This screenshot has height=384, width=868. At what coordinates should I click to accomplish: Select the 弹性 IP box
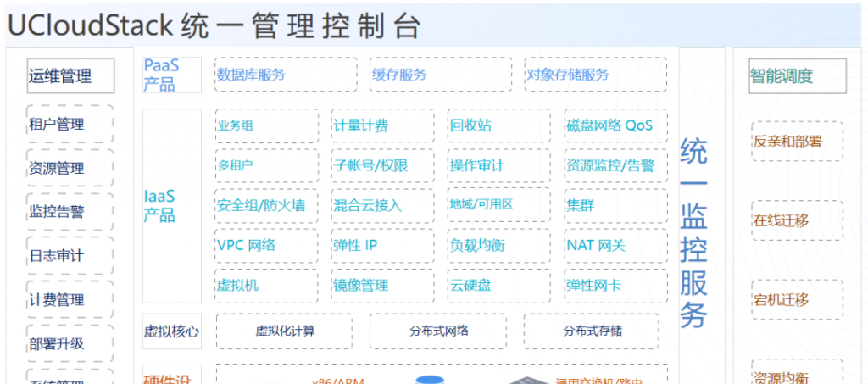coord(383,246)
